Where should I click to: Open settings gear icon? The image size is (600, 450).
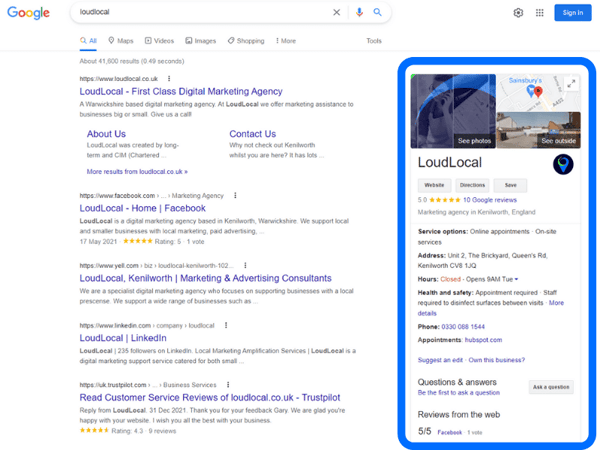(518, 13)
